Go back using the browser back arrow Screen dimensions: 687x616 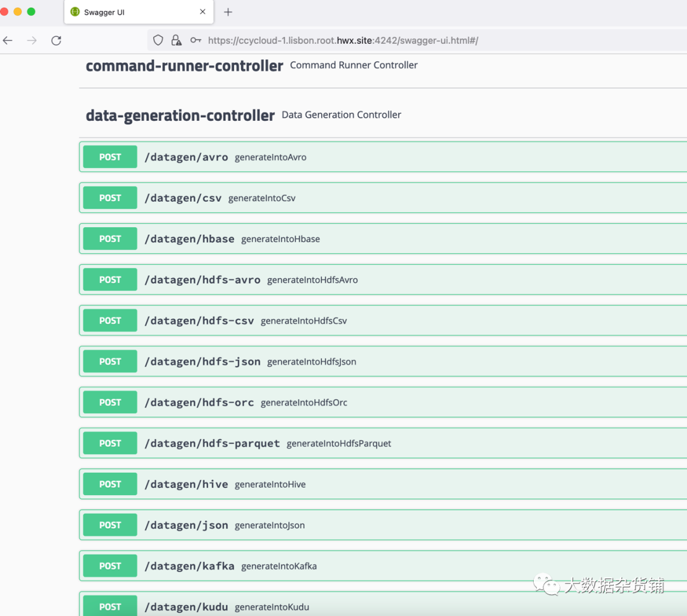(x=8, y=41)
